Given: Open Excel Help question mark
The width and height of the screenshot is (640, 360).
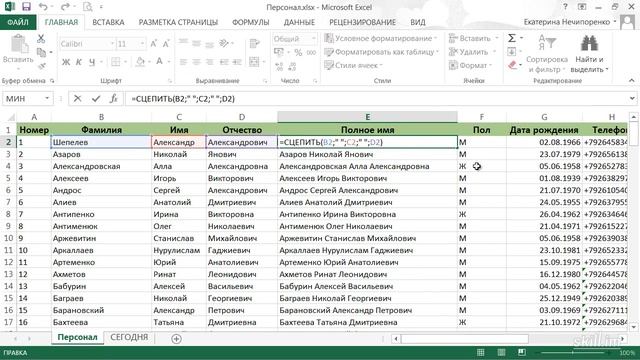Looking at the screenshot, I should 565,7.
